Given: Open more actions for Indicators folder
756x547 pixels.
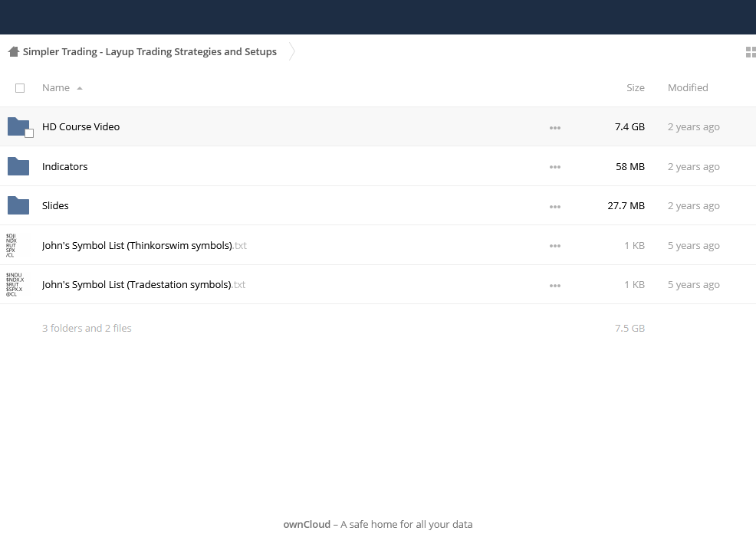Looking at the screenshot, I should [555, 167].
